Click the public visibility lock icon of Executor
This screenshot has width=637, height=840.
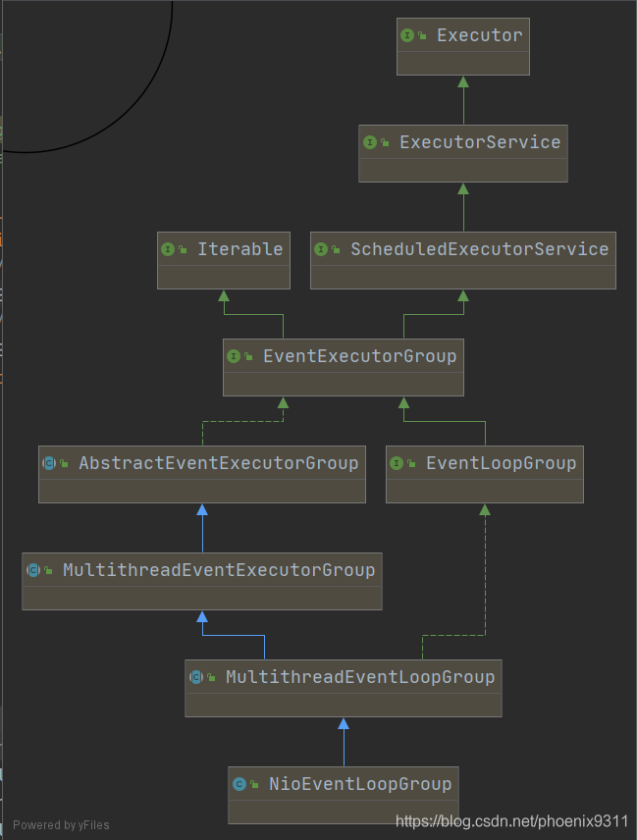tap(423, 36)
